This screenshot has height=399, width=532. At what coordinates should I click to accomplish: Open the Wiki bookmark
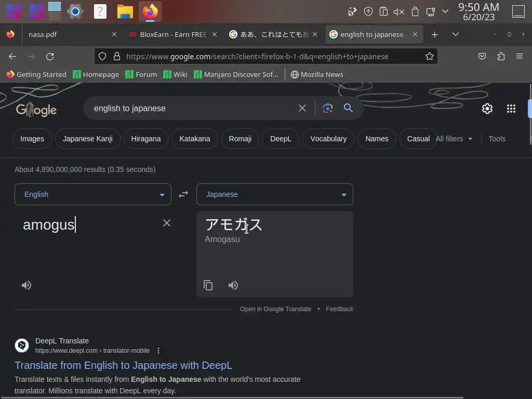coord(175,74)
